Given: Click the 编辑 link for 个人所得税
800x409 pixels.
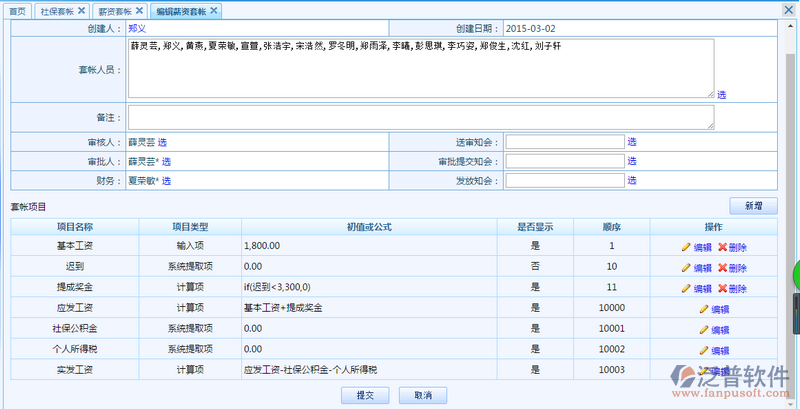Looking at the screenshot, I should coord(720,351).
